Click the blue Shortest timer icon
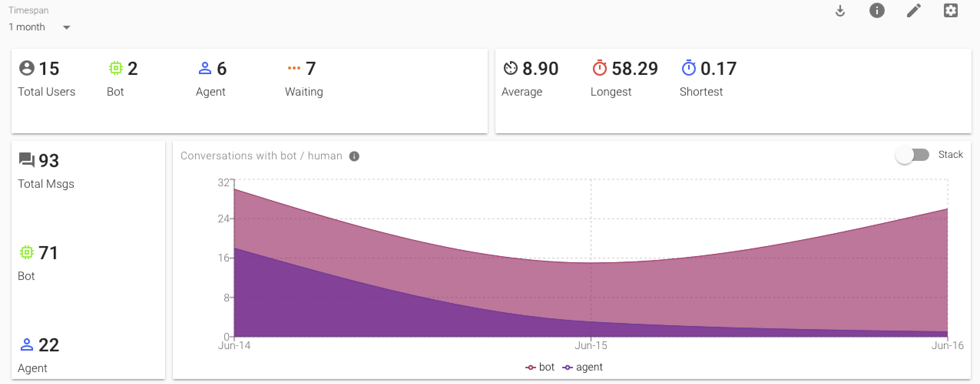Image resolution: width=980 pixels, height=384 pixels. (x=689, y=68)
